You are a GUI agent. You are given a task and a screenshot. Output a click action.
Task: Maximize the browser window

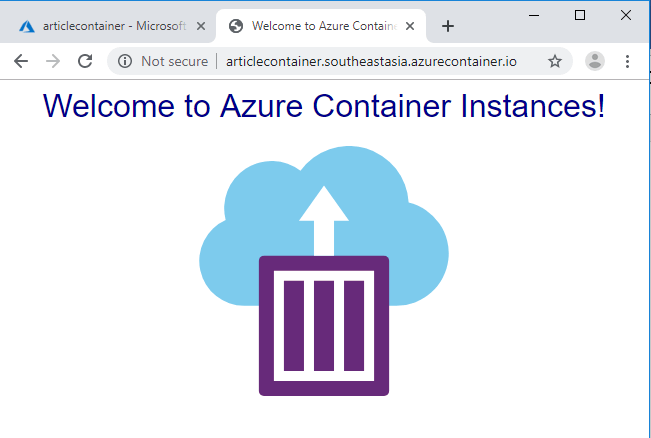pyautogui.click(x=580, y=15)
